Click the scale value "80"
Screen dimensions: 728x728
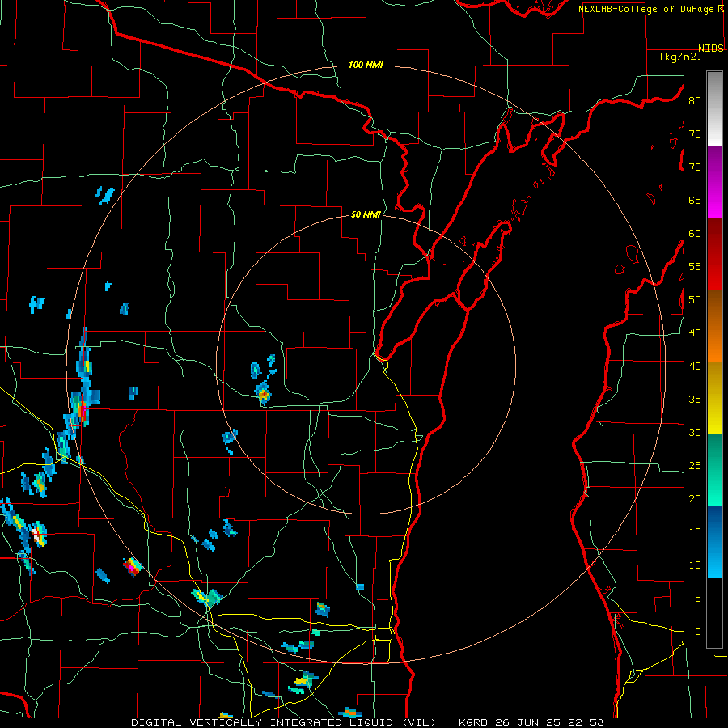click(x=695, y=101)
